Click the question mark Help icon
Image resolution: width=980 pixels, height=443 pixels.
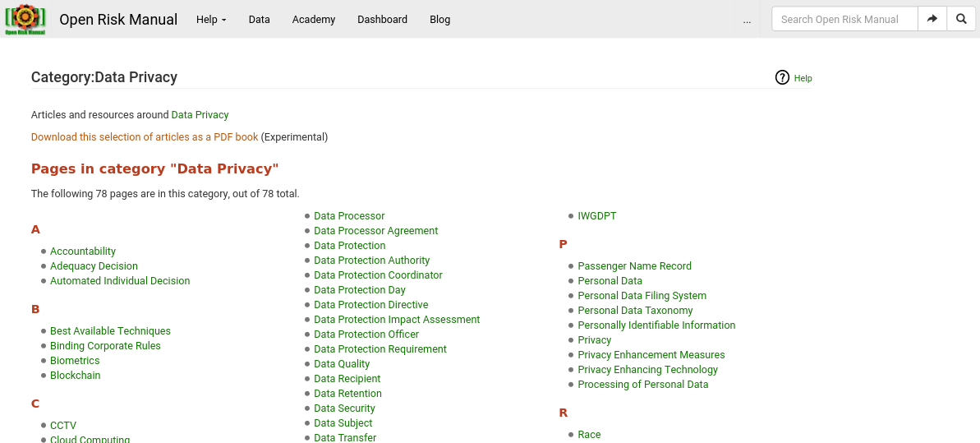[782, 78]
